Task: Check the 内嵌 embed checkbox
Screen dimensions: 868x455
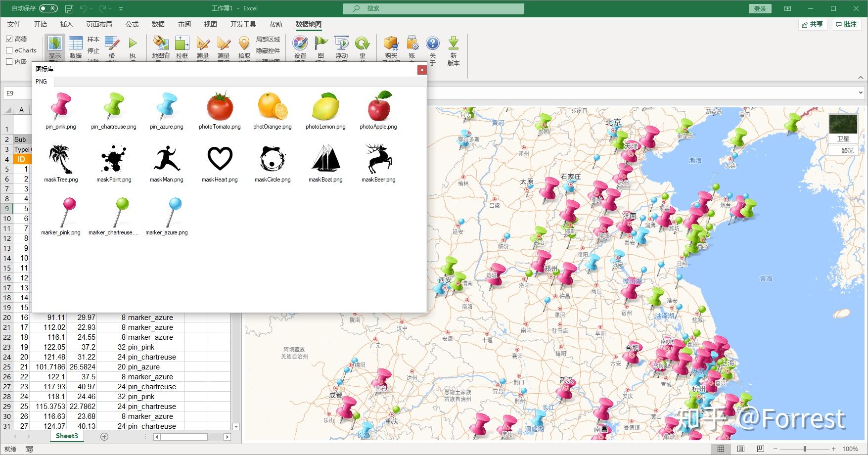Action: click(x=9, y=61)
